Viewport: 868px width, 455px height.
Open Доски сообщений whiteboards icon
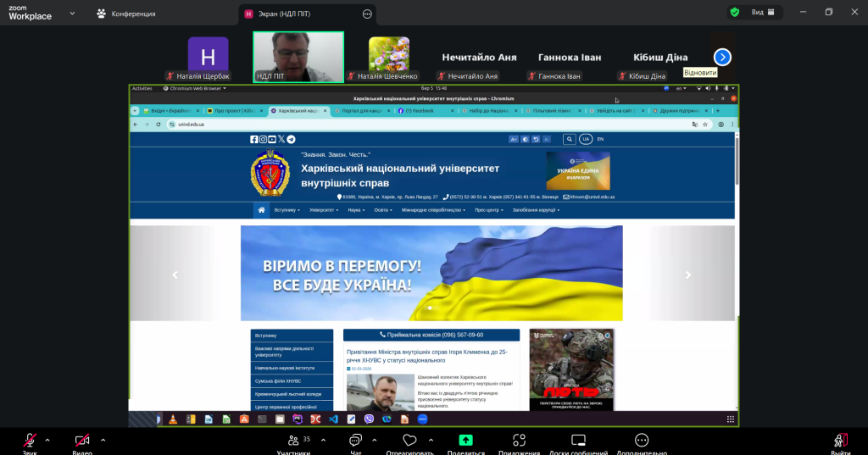pyautogui.click(x=578, y=441)
